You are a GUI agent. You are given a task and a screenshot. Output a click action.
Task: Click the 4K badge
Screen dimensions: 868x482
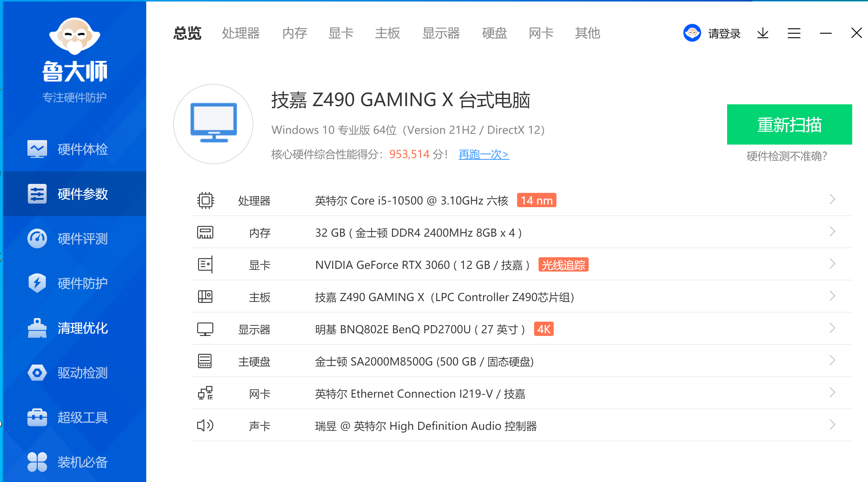point(544,329)
